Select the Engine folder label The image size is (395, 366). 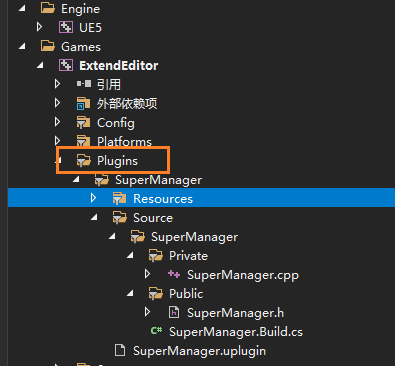click(x=80, y=9)
